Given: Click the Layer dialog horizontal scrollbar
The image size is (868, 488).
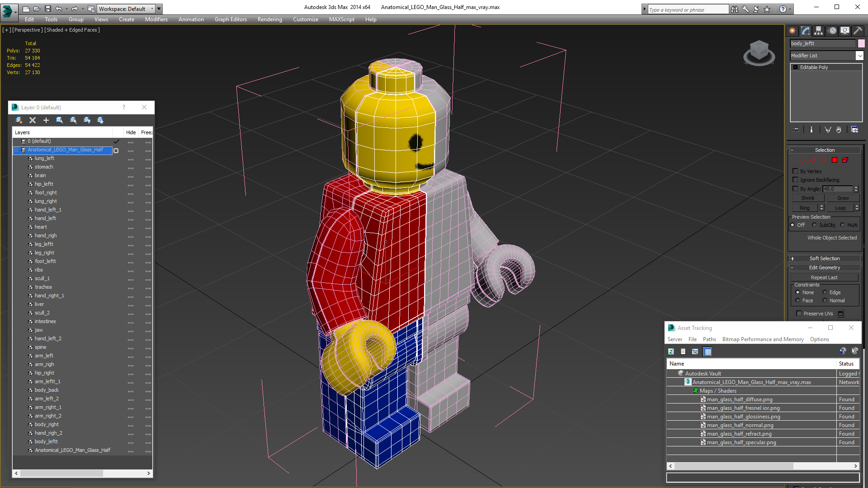Looking at the screenshot, I should [x=61, y=473].
